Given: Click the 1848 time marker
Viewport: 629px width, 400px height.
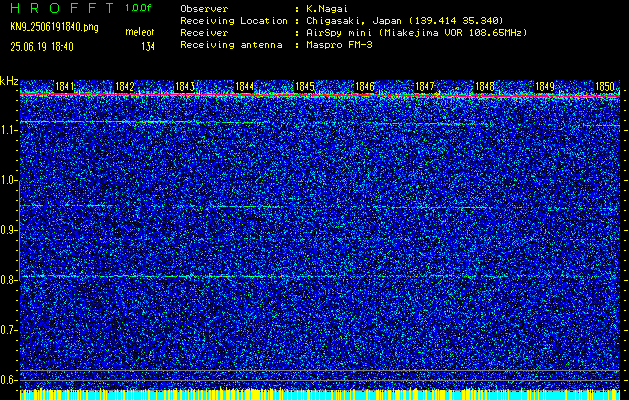Looking at the screenshot, I should point(485,87).
